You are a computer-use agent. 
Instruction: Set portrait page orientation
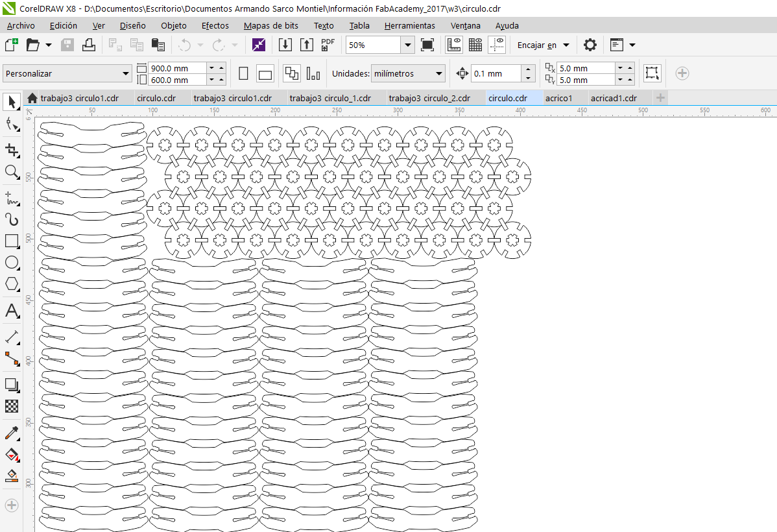pos(243,74)
